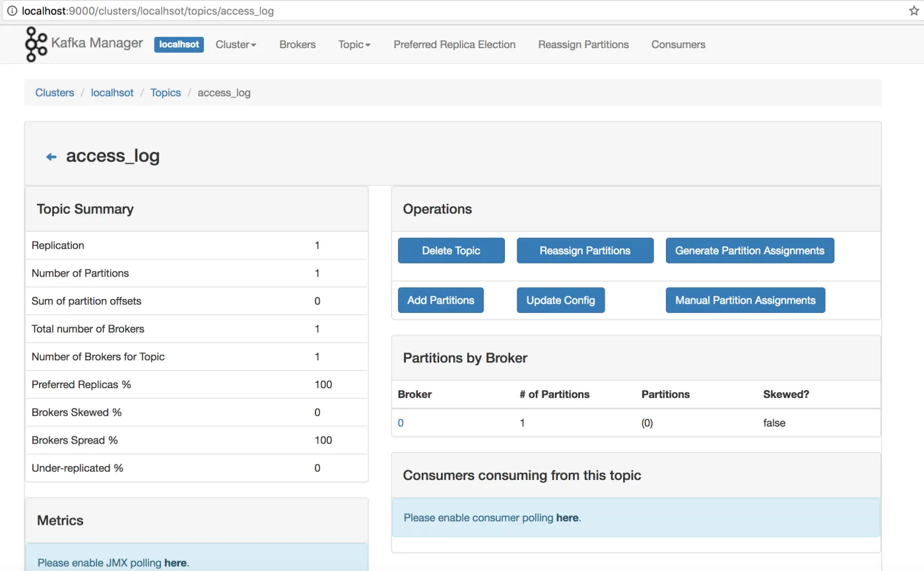The width and height of the screenshot is (924, 571).
Task: Click Brokers Skewed % label
Action: tap(77, 412)
